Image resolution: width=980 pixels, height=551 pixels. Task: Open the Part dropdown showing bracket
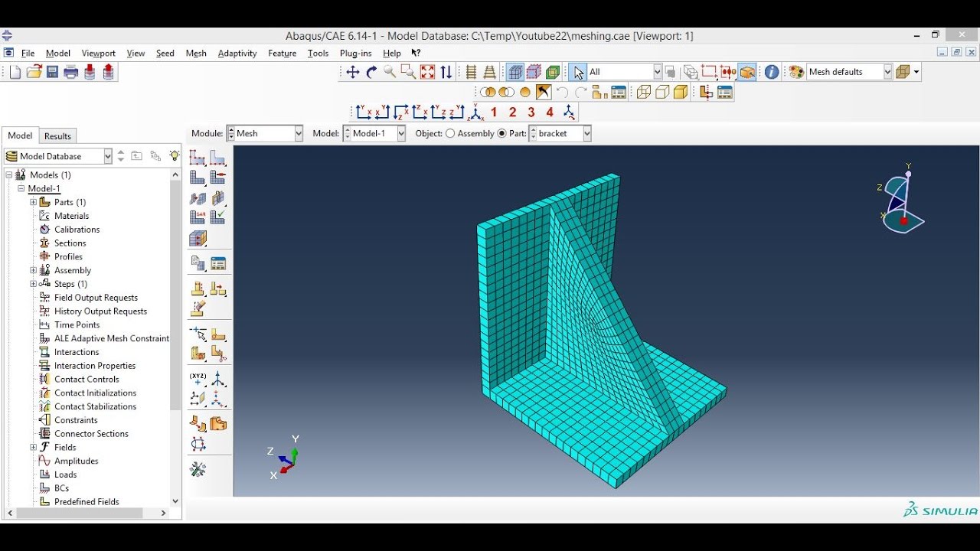pyautogui.click(x=560, y=133)
